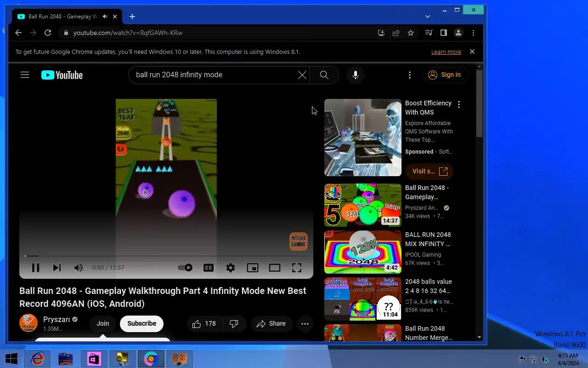The height and width of the screenshot is (368, 588).
Task: Clear the search query with X icon
Action: (302, 75)
